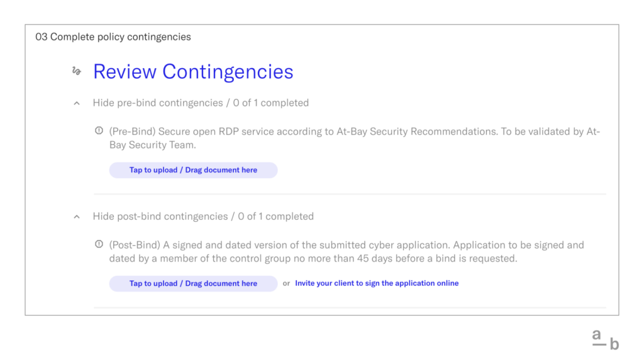Screen dimensions: 644x364
Task: Select the pre-bind collapse chevron icon
Action: click(76, 103)
